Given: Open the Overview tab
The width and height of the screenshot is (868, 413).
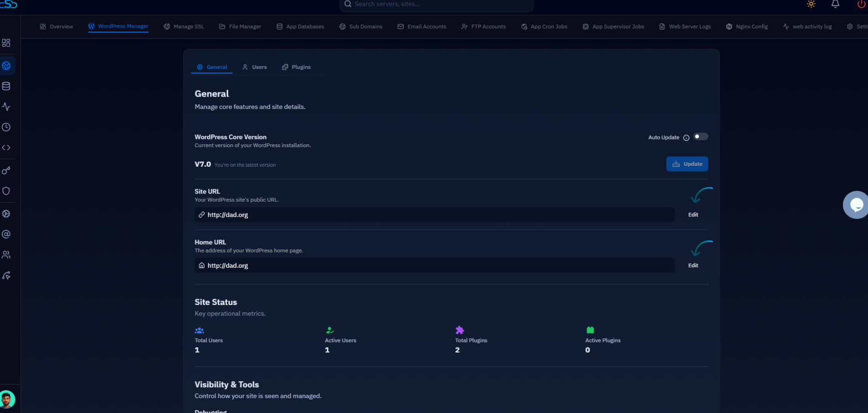Looking at the screenshot, I should click(56, 26).
